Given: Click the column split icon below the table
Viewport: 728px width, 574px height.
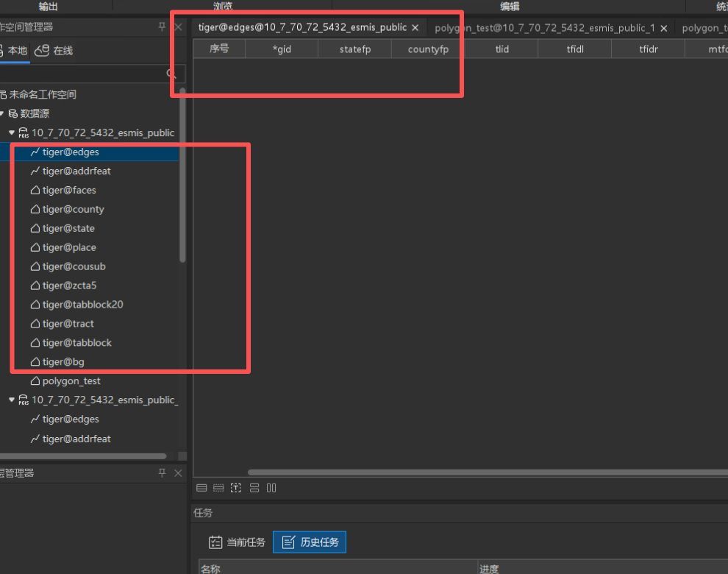Looking at the screenshot, I should pos(271,488).
